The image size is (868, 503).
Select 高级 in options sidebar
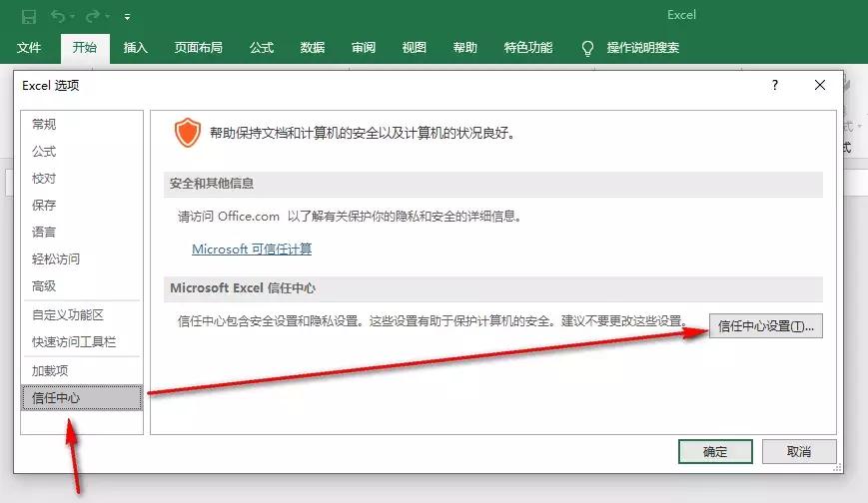click(81, 286)
